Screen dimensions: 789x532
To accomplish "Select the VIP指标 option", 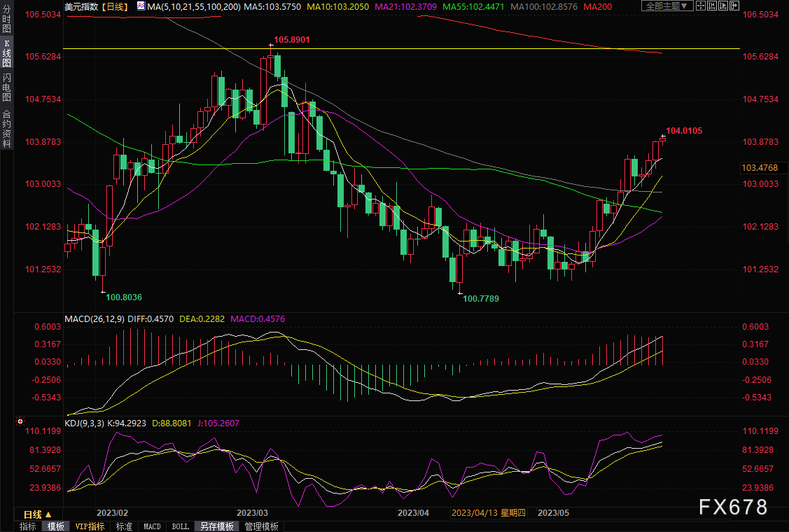I will coord(90,526).
